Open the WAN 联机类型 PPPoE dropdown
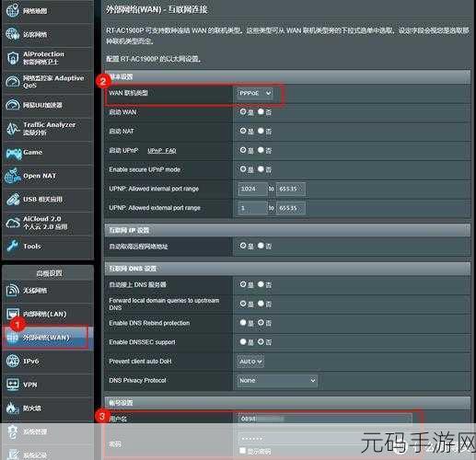This screenshot has height=460, width=476. 255,93
